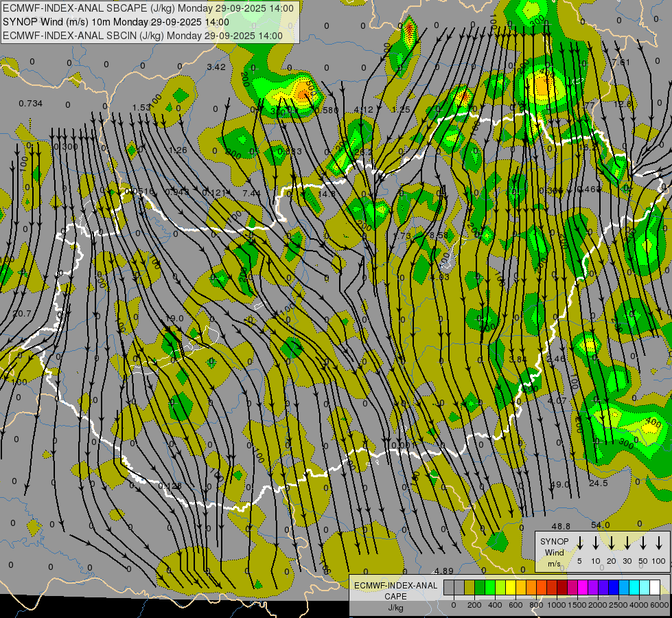This screenshot has width=672, height=618.
Task: Click the 50 m/s wind arrow symbol
Action: point(643,543)
